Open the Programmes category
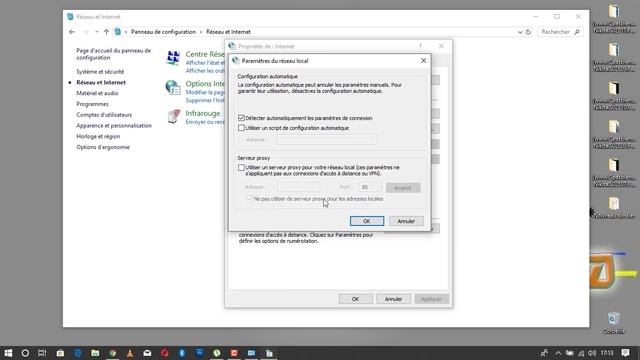 92,104
